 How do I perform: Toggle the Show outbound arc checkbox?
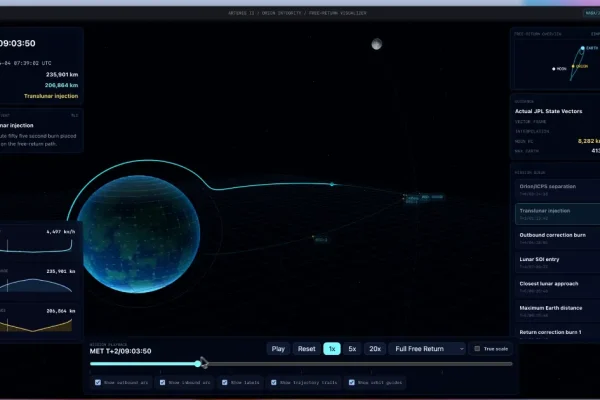96,382
